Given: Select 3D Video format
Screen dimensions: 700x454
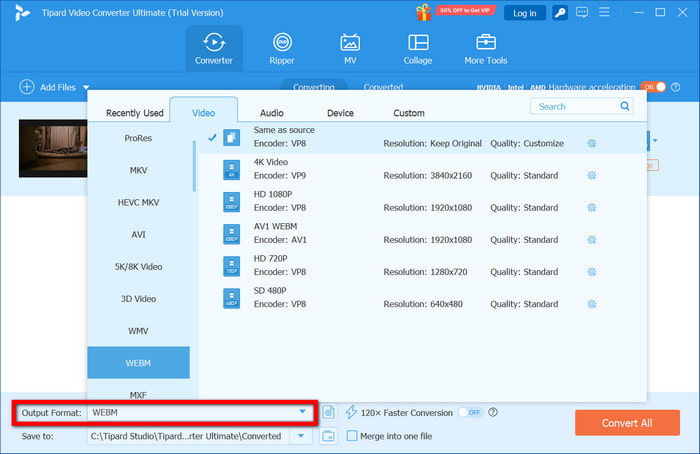Looking at the screenshot, I should 138,299.
